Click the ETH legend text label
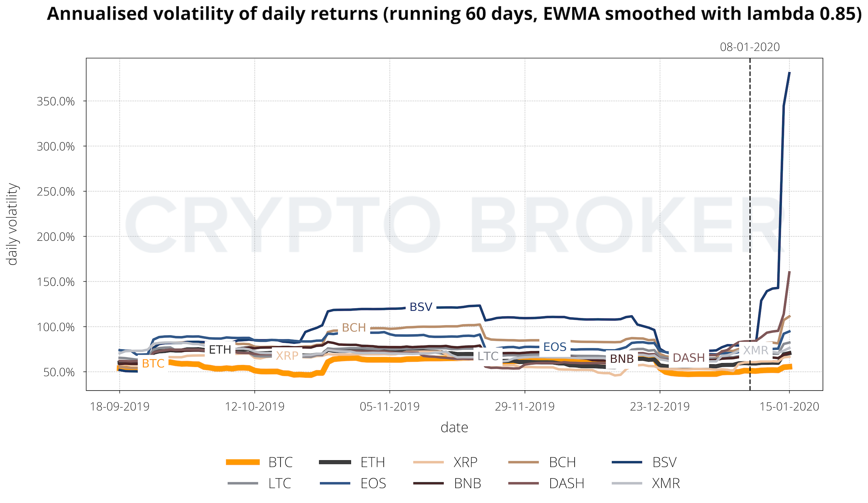This screenshot has width=868, height=503. pyautogui.click(x=373, y=462)
